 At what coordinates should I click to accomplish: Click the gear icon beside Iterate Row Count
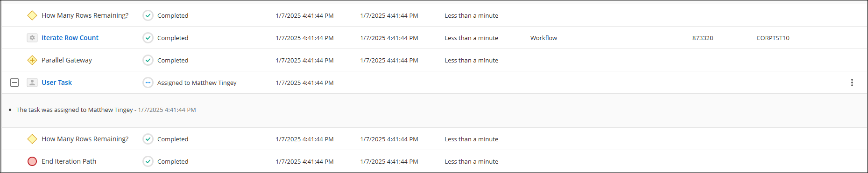tap(32, 38)
